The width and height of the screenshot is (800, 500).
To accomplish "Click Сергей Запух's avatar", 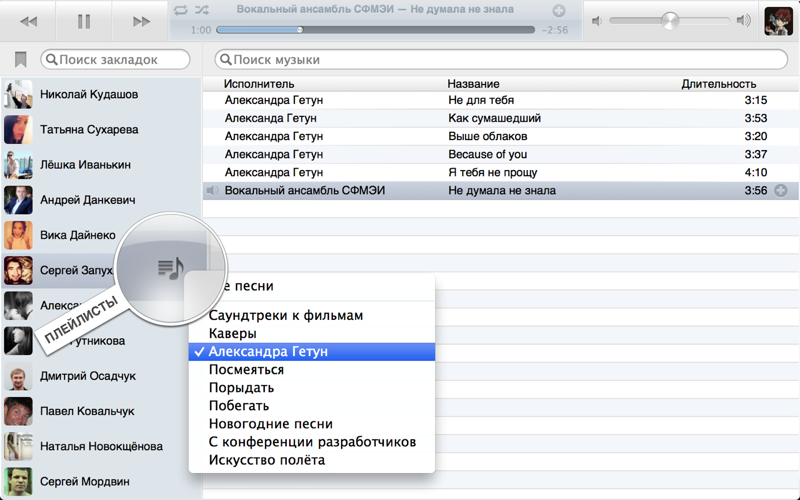I will [18, 270].
